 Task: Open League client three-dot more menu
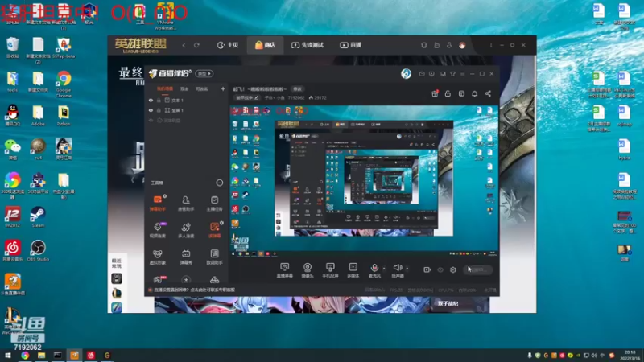491,45
